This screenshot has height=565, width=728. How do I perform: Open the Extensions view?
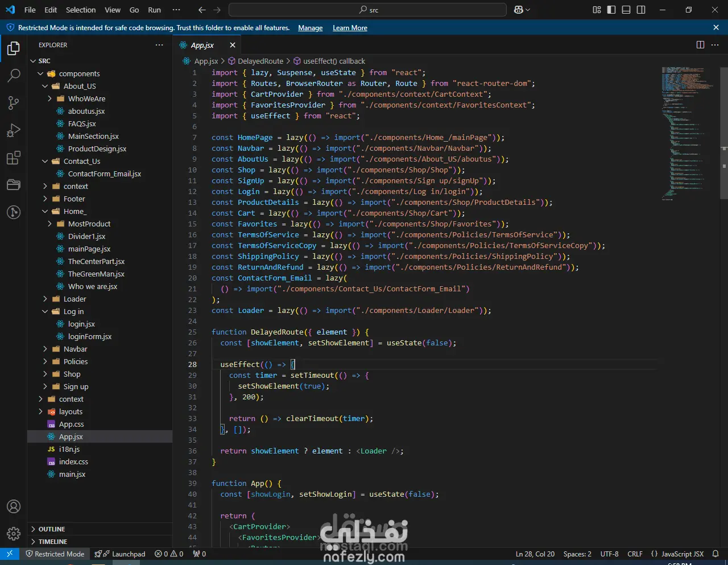(x=14, y=158)
